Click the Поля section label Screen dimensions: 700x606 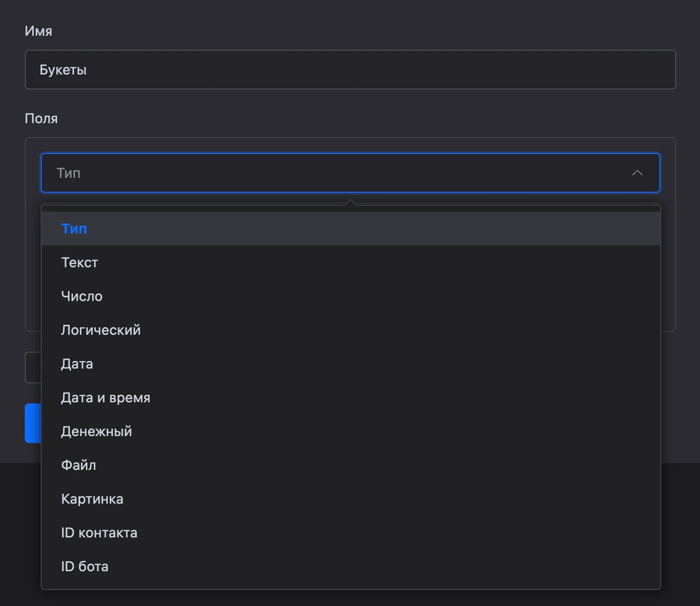pyautogui.click(x=41, y=118)
